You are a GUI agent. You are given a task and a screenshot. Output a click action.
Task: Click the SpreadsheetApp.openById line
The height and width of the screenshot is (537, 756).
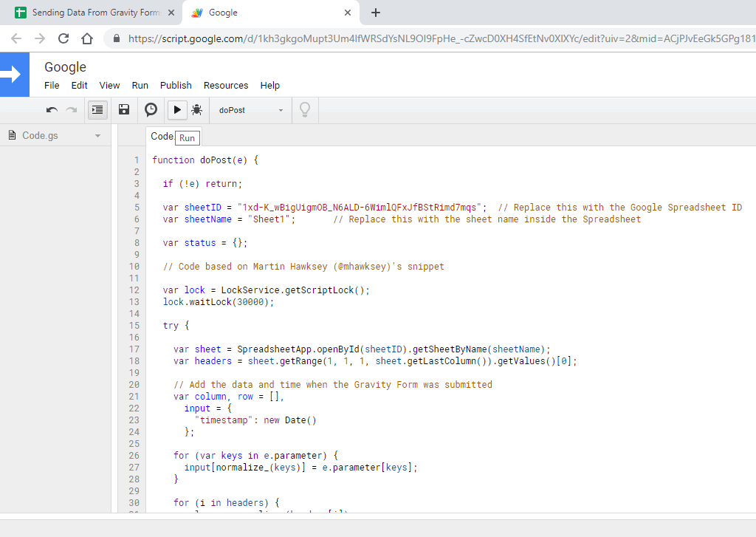pyautogui.click(x=362, y=349)
